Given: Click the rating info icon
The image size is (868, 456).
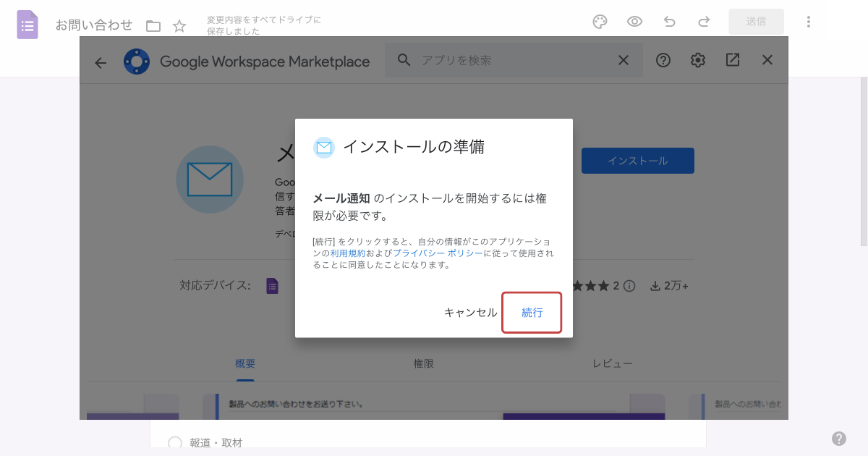Looking at the screenshot, I should 629,286.
